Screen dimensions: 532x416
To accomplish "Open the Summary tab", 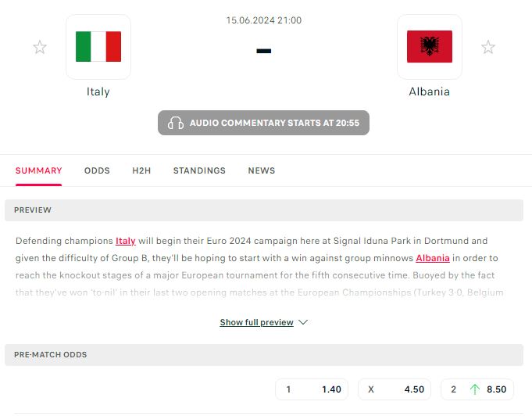I will click(x=38, y=170).
